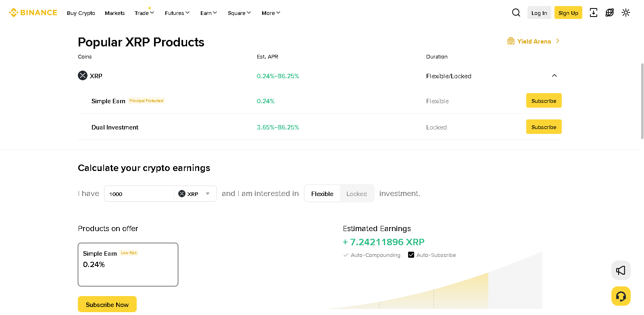644x315 pixels.
Task: Enable the Auto-Compounding option
Action: click(x=346, y=255)
